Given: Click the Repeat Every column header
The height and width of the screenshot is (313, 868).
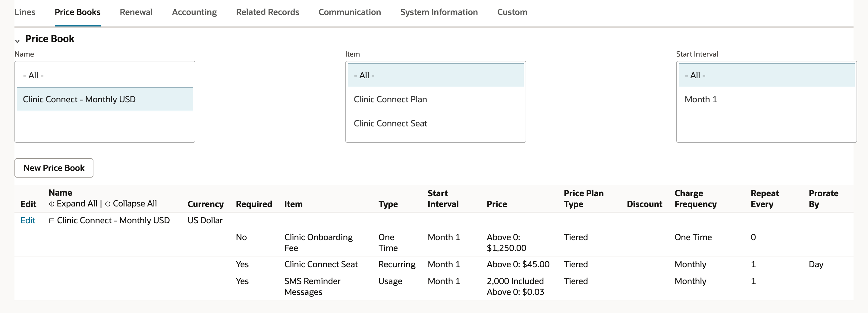Looking at the screenshot, I should 765,199.
